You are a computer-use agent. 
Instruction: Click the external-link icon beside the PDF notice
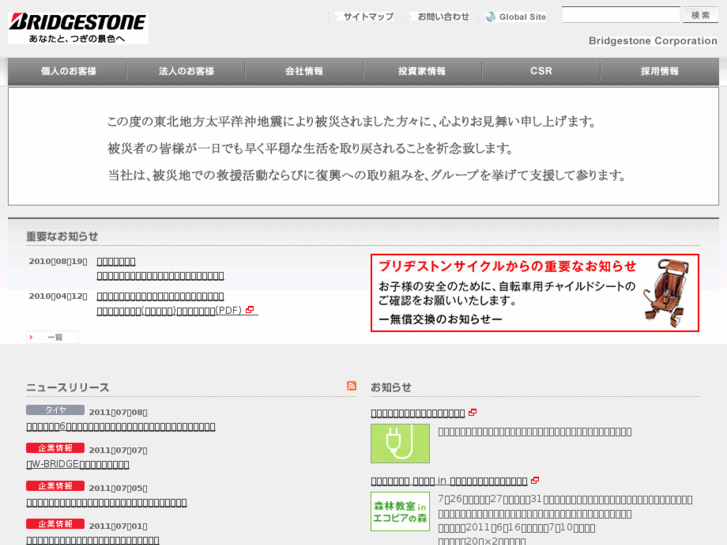coord(250,309)
